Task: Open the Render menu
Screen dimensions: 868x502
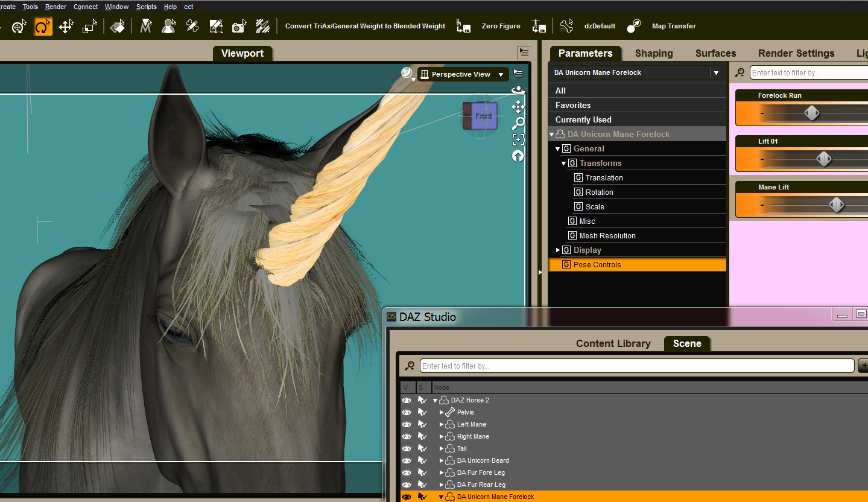Action: (55, 7)
